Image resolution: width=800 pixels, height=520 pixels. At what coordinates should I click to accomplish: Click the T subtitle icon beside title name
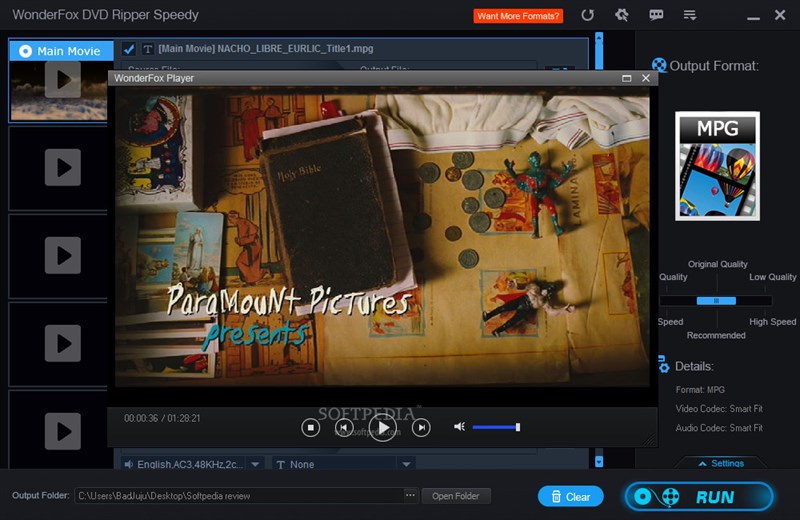pos(147,49)
